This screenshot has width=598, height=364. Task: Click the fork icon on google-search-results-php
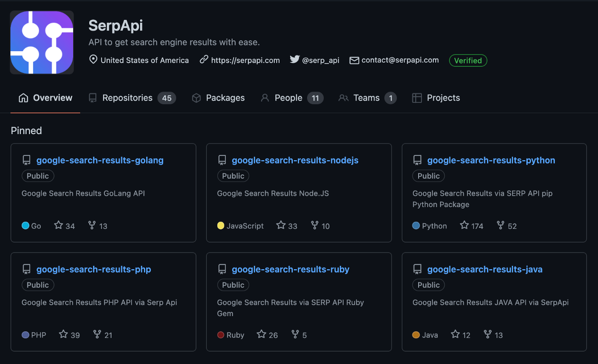click(97, 335)
